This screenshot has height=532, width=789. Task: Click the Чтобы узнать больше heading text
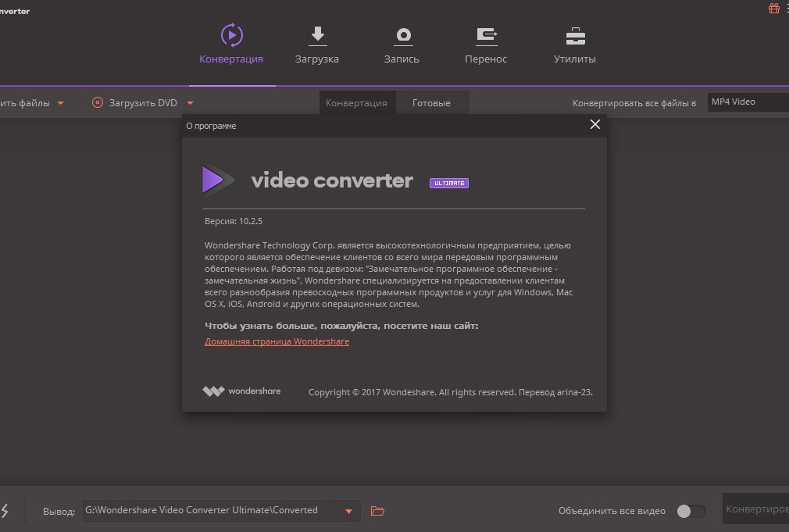coord(341,326)
